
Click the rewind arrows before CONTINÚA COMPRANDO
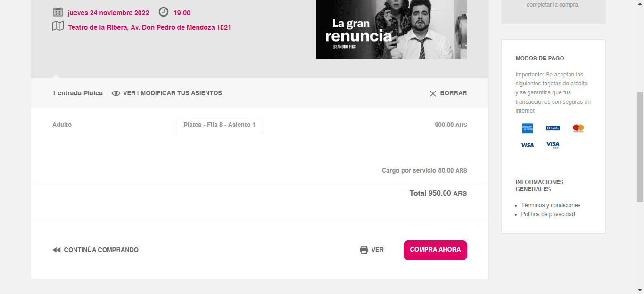[x=57, y=250]
